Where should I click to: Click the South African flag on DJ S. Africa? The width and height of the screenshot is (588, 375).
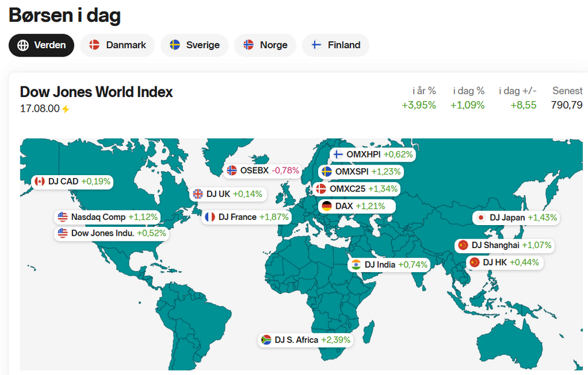tap(266, 340)
